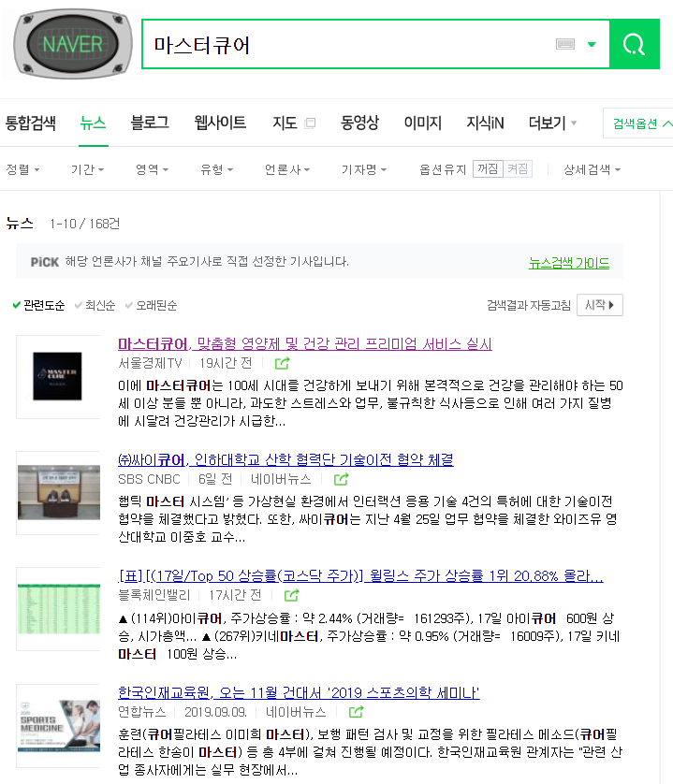Click the green search magnifier button

(x=635, y=44)
